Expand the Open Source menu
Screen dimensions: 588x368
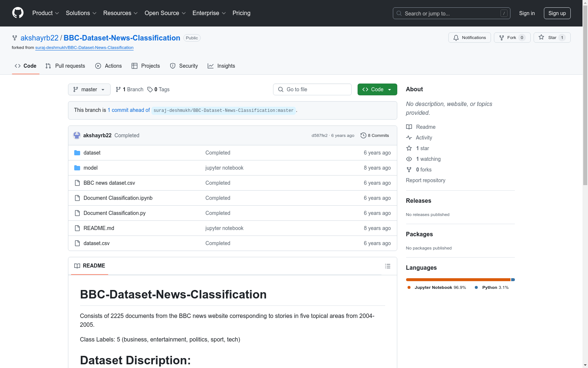(x=165, y=13)
